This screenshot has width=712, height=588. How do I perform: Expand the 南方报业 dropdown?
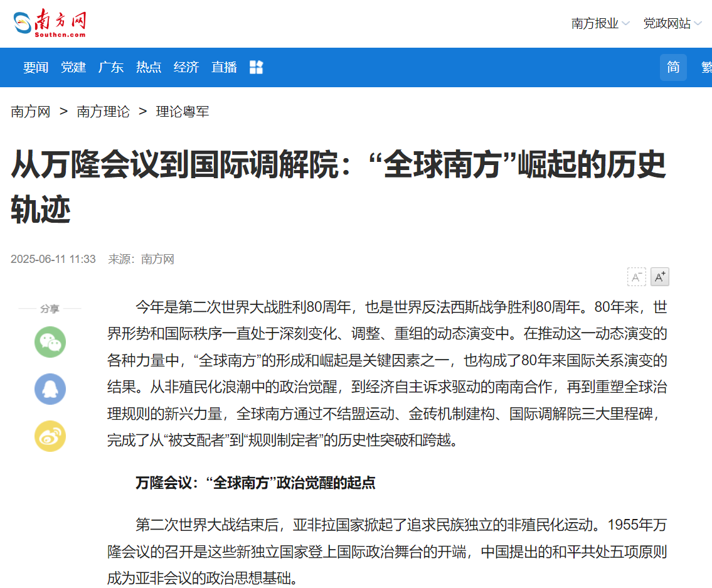click(x=600, y=24)
